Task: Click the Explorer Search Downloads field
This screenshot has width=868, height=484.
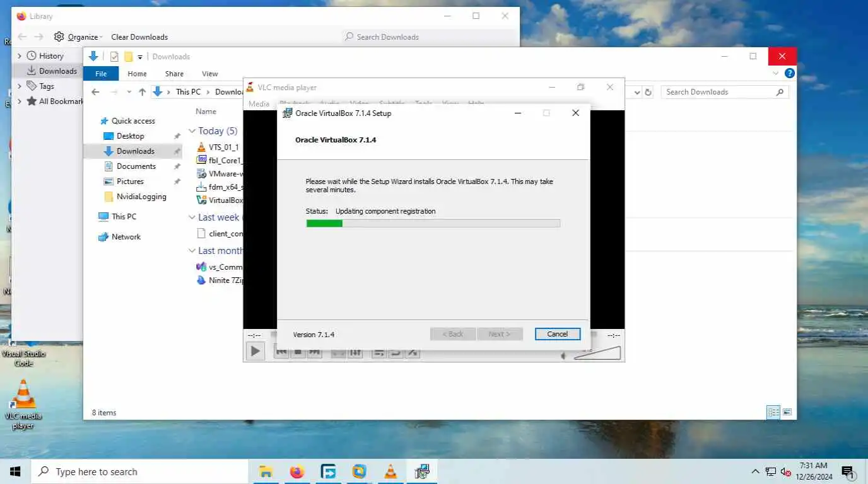Action: point(725,92)
